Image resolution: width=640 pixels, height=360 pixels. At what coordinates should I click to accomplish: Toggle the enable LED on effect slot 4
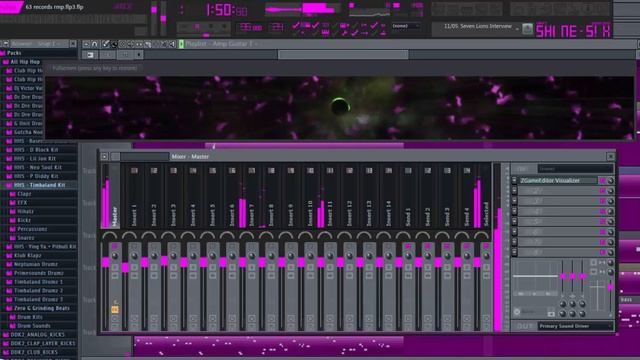coord(602,211)
